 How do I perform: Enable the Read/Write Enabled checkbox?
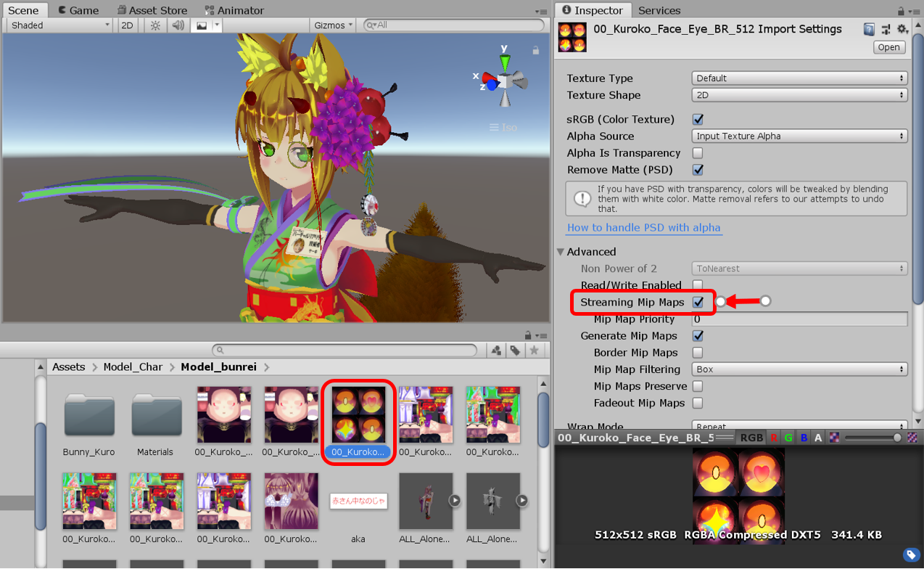coord(698,285)
